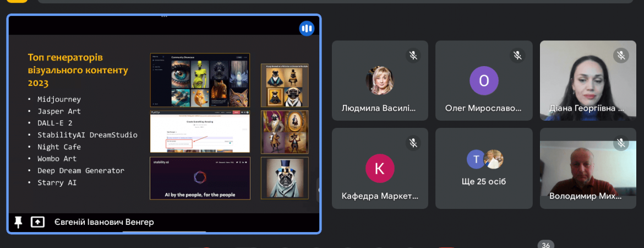Click the muted mic icon on Людмила's tile

413,56
